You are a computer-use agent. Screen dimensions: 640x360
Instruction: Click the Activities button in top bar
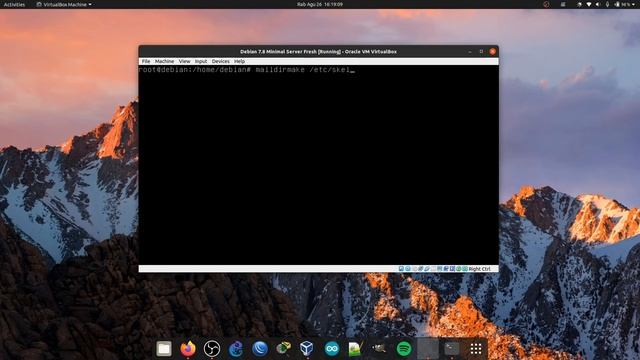click(x=14, y=4)
